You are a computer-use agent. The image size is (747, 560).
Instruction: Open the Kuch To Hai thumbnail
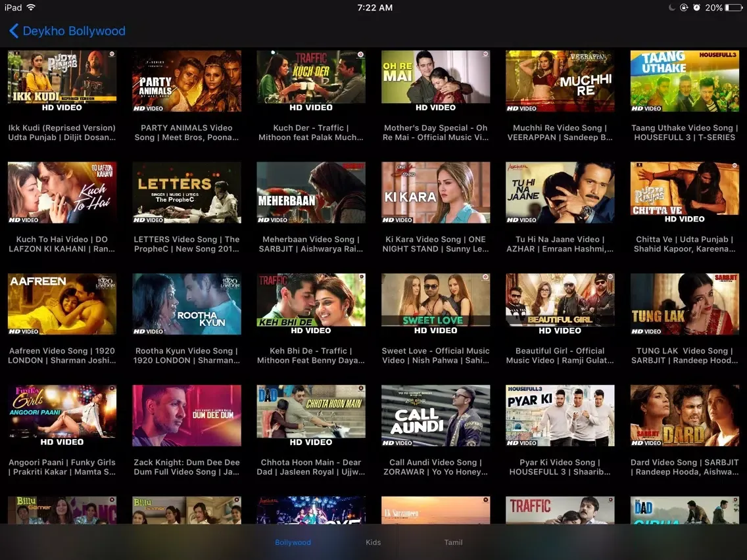tap(62, 193)
